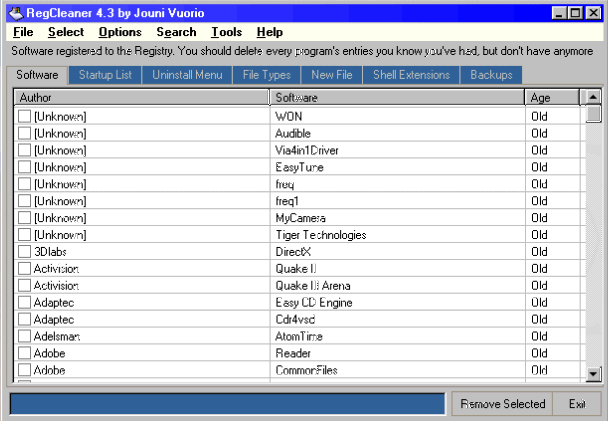Check the box for Easy CD Engine
This screenshot has width=608, height=421.
[24, 302]
